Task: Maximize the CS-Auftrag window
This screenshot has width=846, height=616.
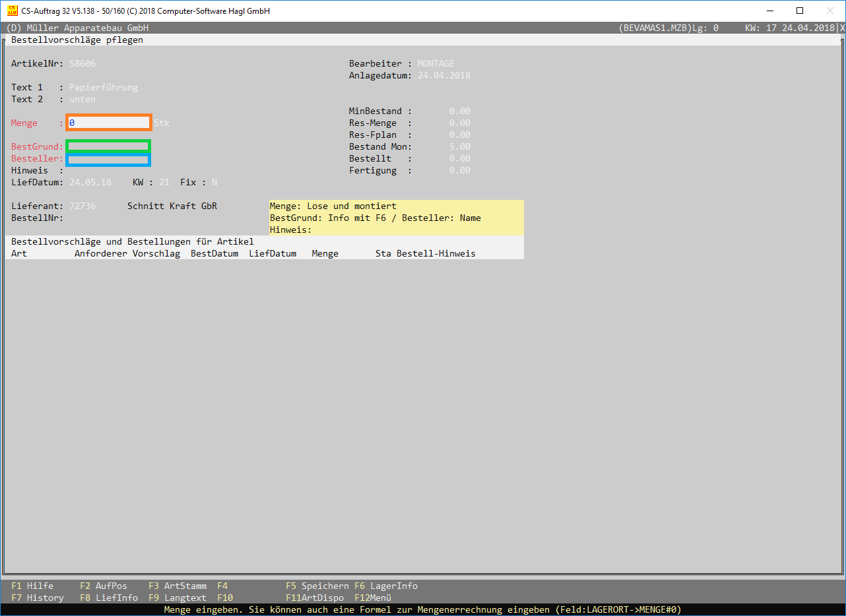Action: tap(799, 11)
